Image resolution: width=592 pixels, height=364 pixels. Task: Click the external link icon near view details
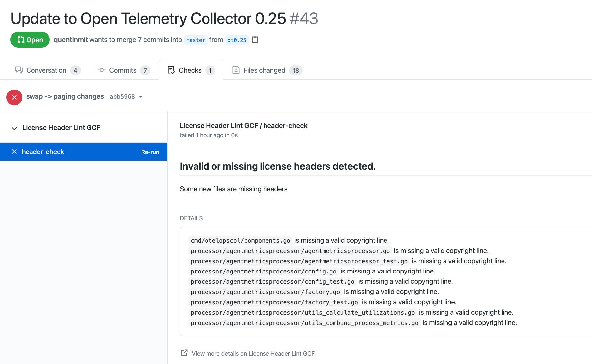pos(184,353)
